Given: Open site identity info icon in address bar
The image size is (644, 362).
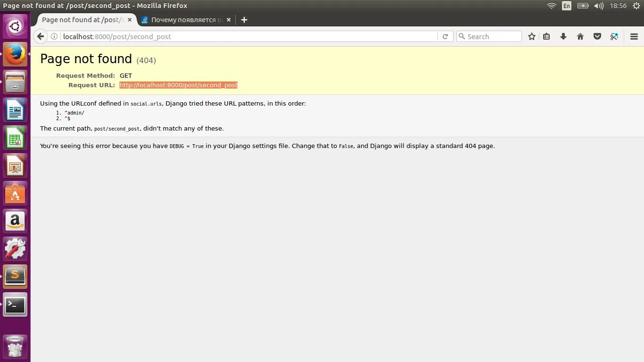Looking at the screenshot, I should [54, 36].
